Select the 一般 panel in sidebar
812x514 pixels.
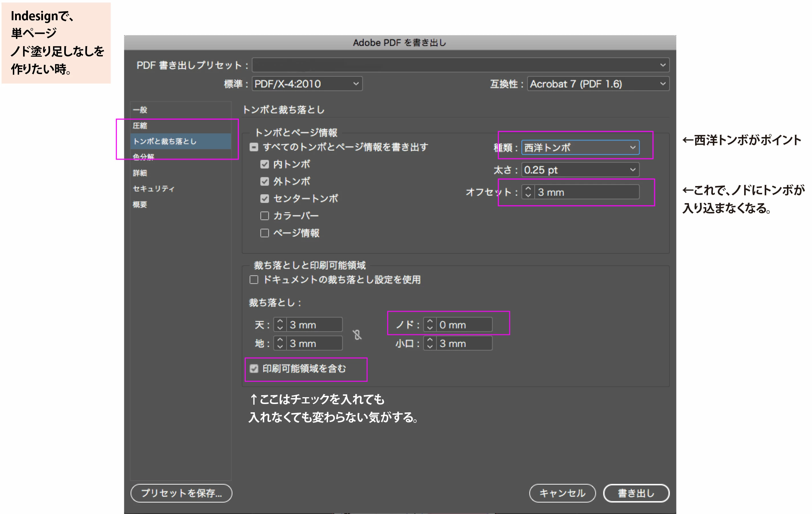coord(140,110)
